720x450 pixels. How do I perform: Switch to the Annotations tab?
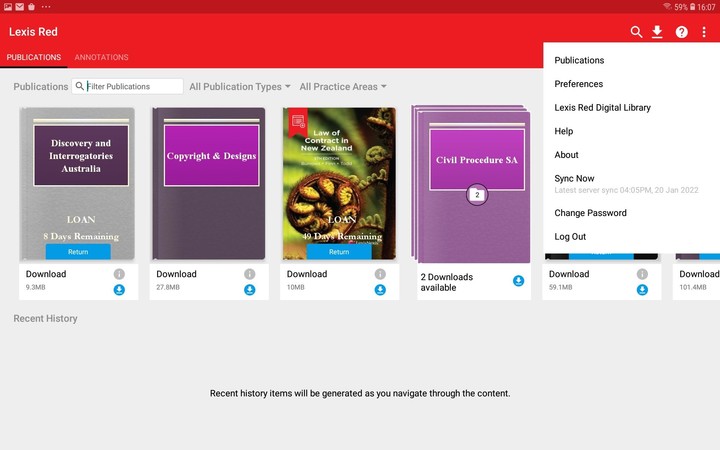click(x=101, y=58)
